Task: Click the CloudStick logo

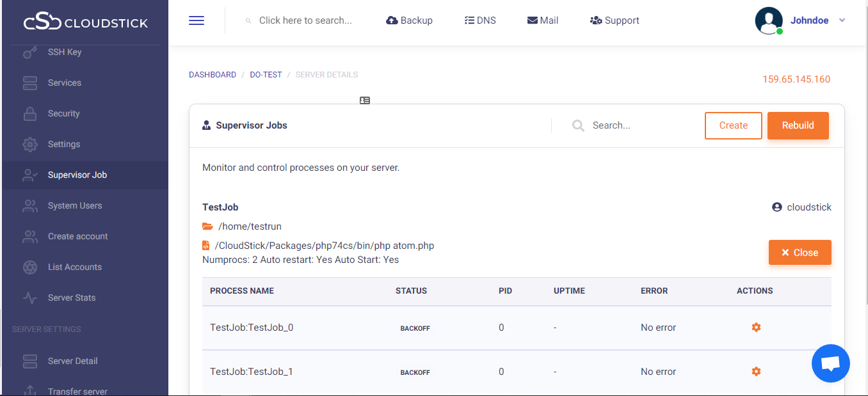Action: click(85, 23)
